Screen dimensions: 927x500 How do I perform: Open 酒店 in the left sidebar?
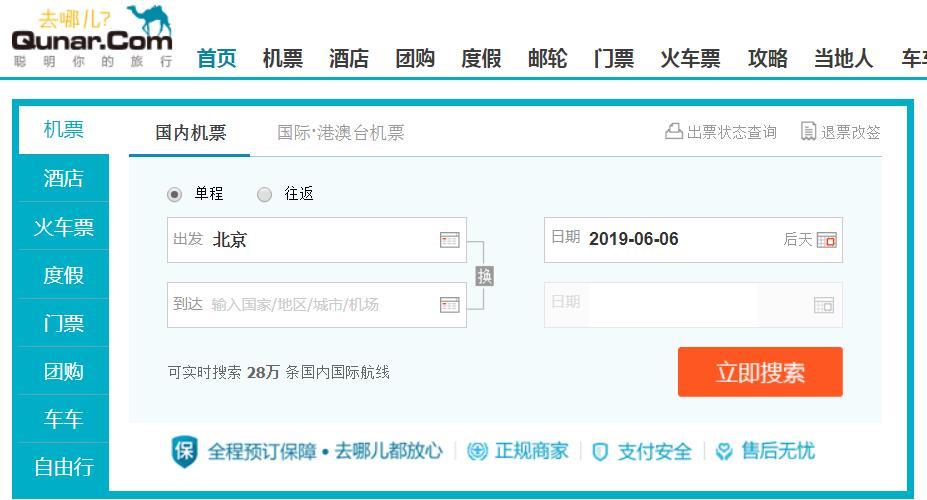(63, 178)
